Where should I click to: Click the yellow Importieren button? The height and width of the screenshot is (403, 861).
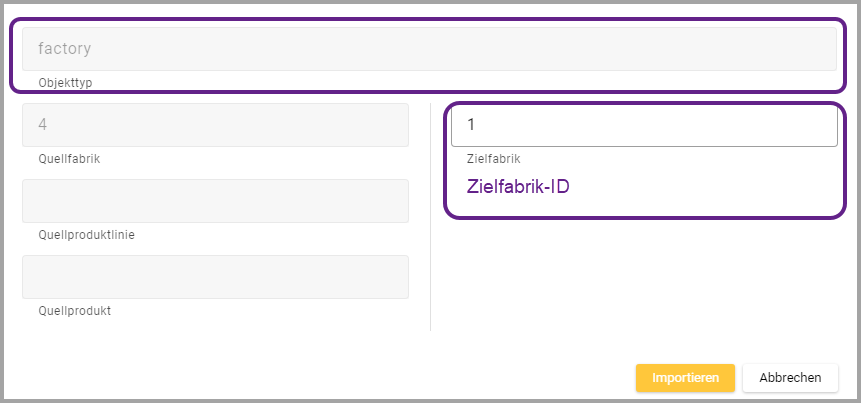coord(685,378)
